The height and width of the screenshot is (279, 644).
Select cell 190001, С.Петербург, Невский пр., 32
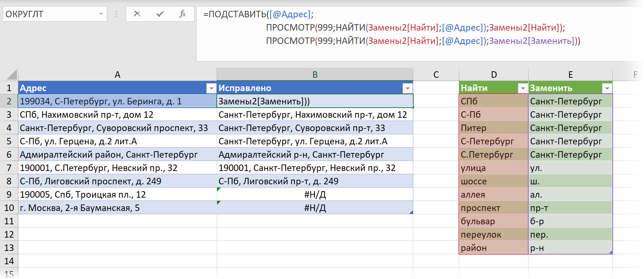(x=118, y=168)
